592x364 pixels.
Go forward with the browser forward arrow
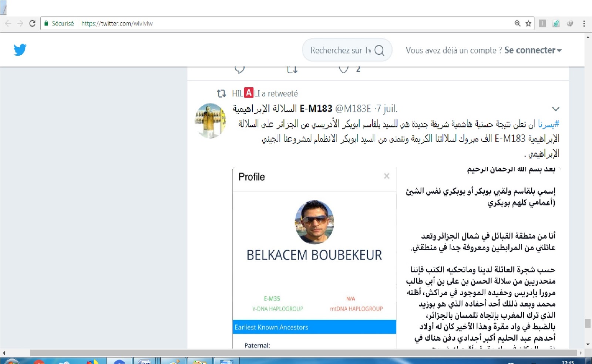click(20, 23)
